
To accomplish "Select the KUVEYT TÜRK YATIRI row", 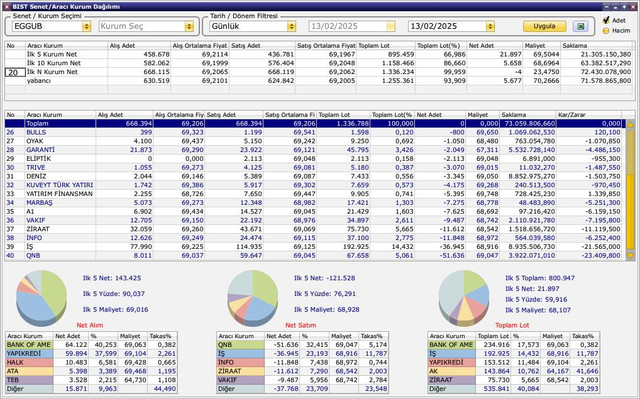I will 314,185.
